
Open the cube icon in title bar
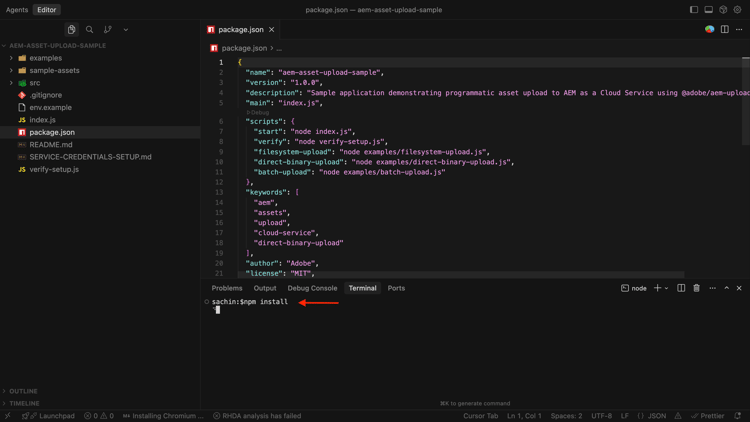pos(723,10)
